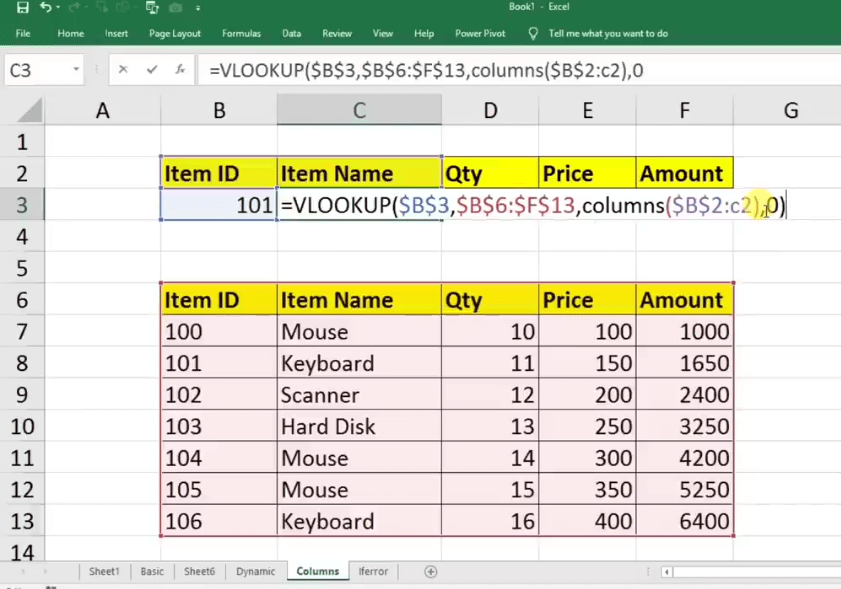The width and height of the screenshot is (841, 589).
Task: Click the Save icon in the quick access toolbar
Action: pos(22,8)
